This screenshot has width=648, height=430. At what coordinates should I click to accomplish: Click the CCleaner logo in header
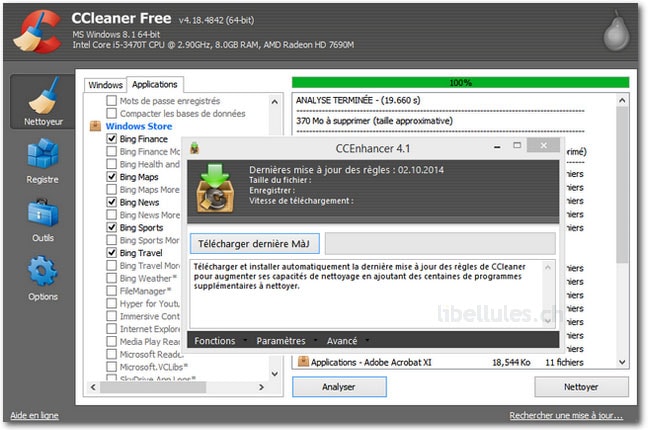pos(37,32)
